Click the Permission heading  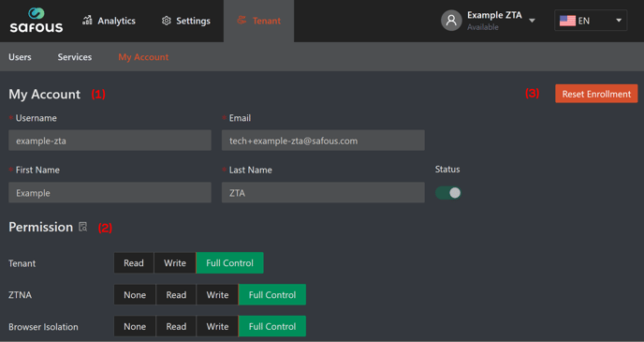40,227
